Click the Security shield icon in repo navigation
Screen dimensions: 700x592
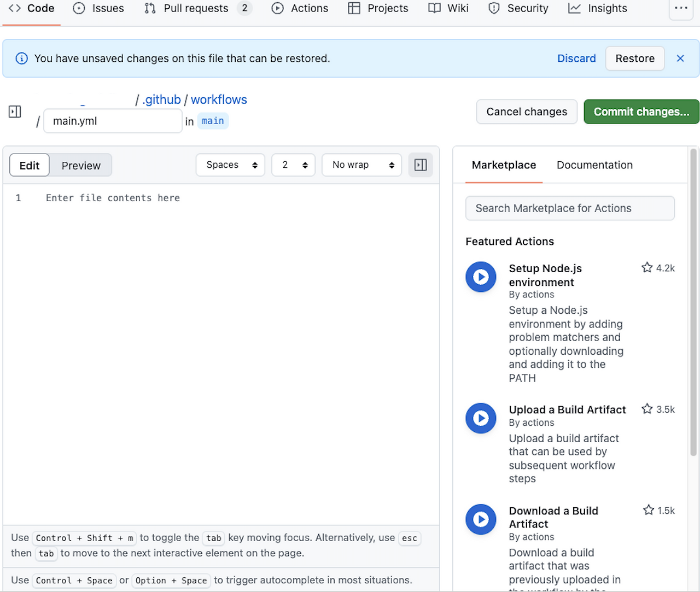[x=494, y=8]
